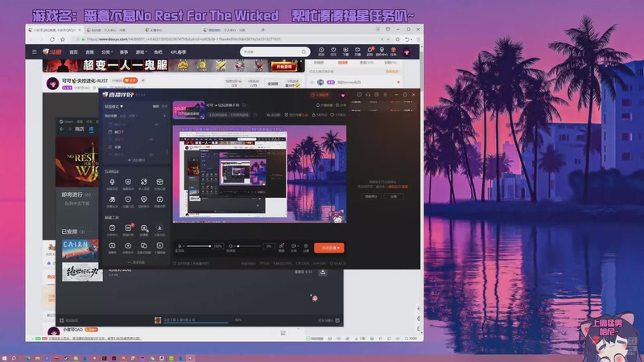Click the plus icon to add a scene
Screen dimensions: 644x362
165,116
